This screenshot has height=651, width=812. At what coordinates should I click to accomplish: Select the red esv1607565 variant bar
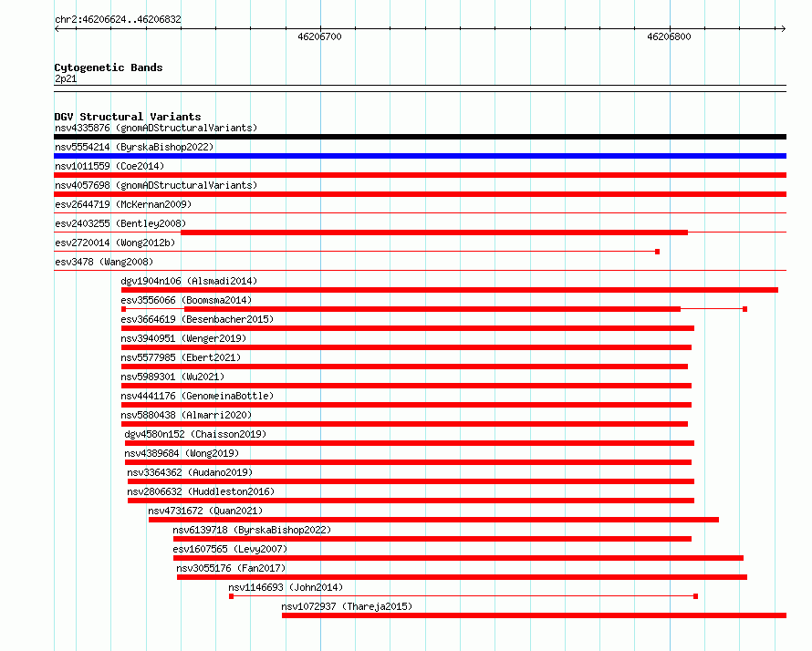(x=458, y=558)
